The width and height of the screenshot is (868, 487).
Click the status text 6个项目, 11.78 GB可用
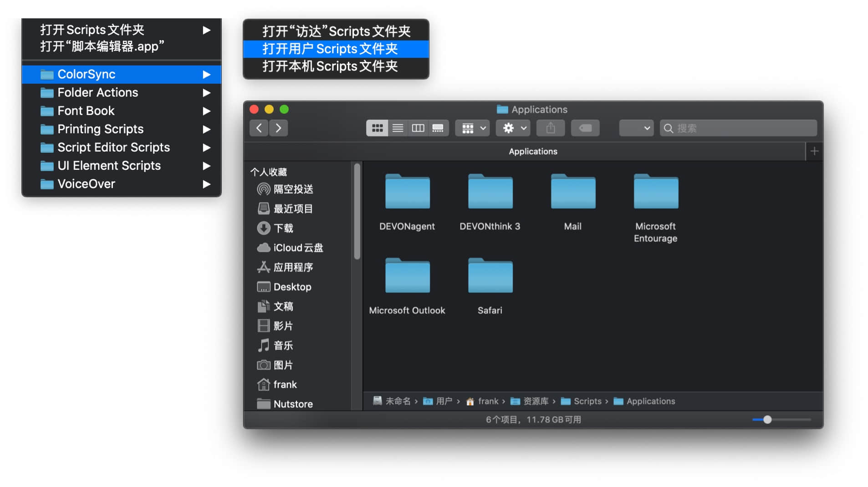pyautogui.click(x=533, y=420)
